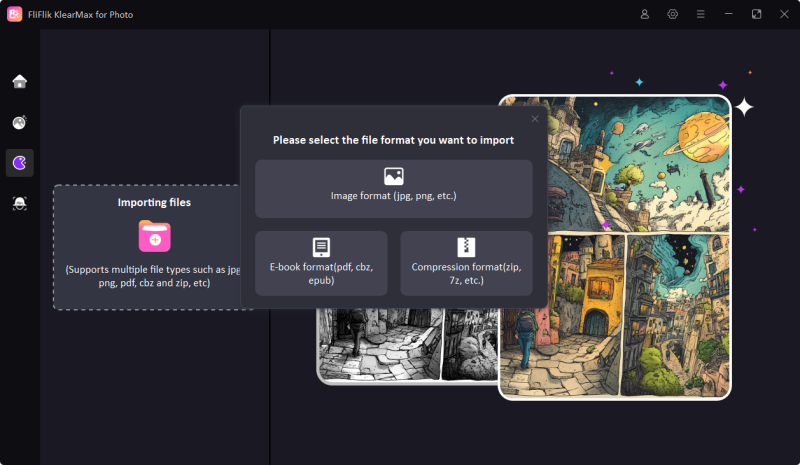Screen dimensions: 800x465
Task: Open the hamburger menu in title bar
Action: [x=701, y=14]
